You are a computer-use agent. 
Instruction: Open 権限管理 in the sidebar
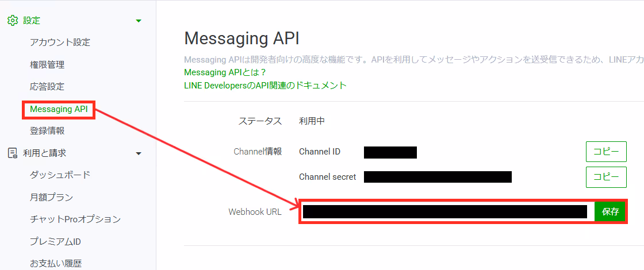47,64
